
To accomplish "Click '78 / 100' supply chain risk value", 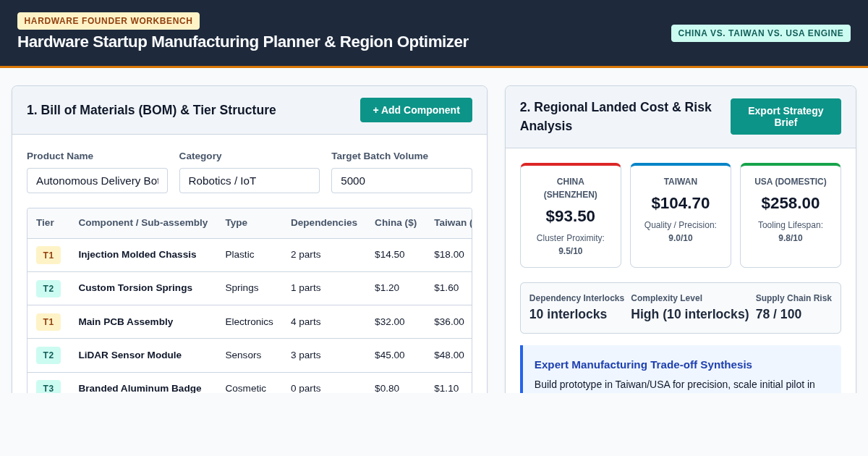I will coord(778,315).
